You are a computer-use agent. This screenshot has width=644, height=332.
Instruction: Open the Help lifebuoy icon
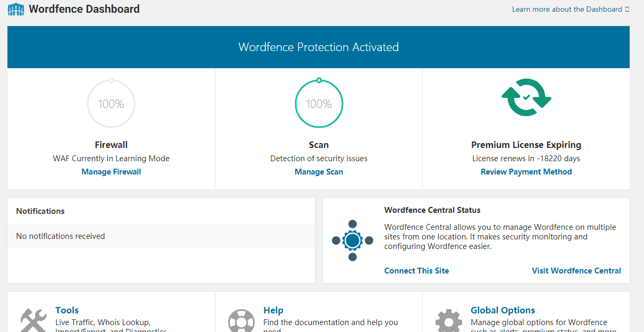click(241, 321)
